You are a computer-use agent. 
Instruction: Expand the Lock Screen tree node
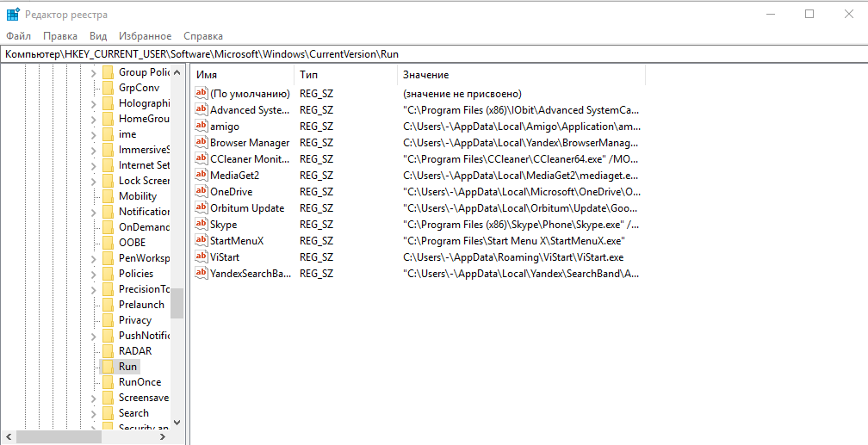click(x=93, y=181)
